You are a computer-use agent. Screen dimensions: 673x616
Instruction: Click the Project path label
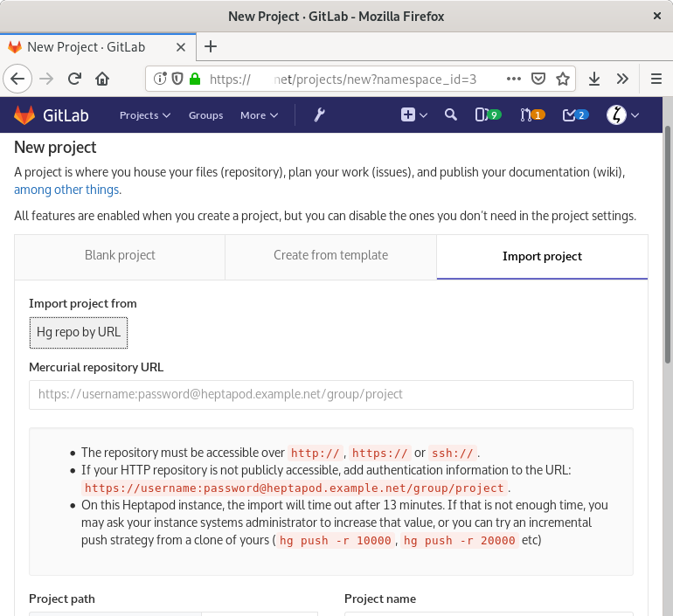pyautogui.click(x=62, y=599)
